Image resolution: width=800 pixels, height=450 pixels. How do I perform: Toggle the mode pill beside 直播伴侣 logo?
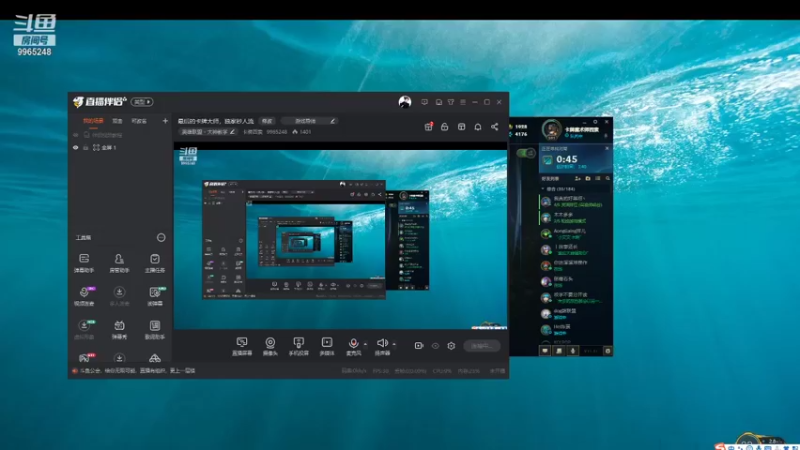coord(141,102)
